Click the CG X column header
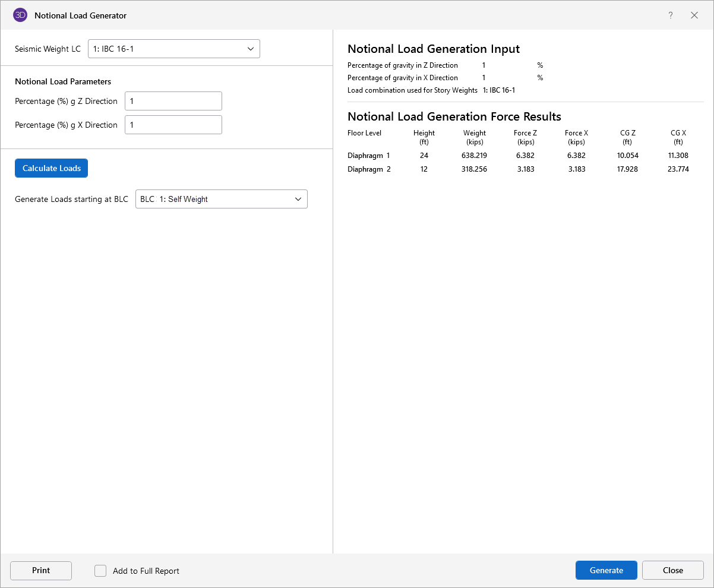714x588 pixels. coord(678,137)
